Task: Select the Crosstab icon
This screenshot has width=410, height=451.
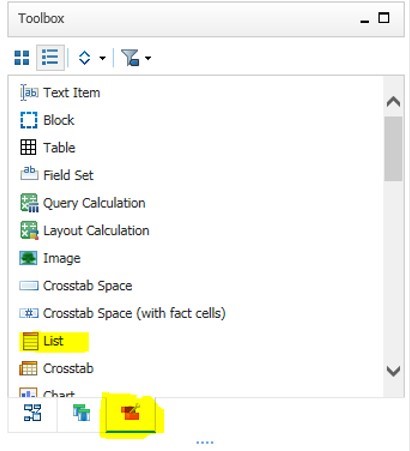Action: [x=28, y=368]
